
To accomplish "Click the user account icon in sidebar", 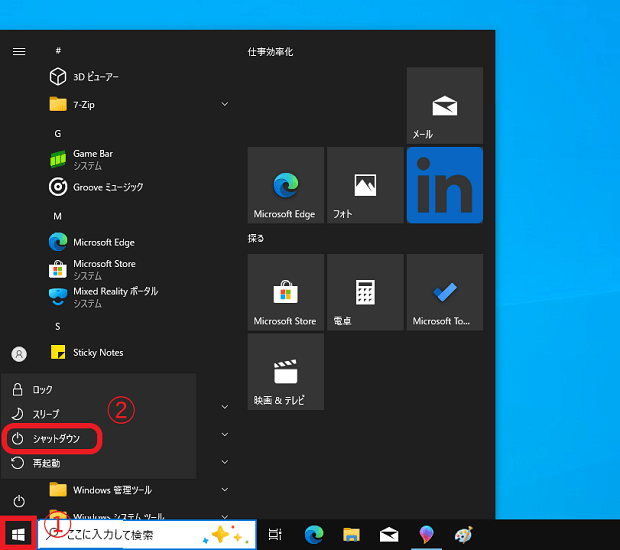I will (18, 353).
